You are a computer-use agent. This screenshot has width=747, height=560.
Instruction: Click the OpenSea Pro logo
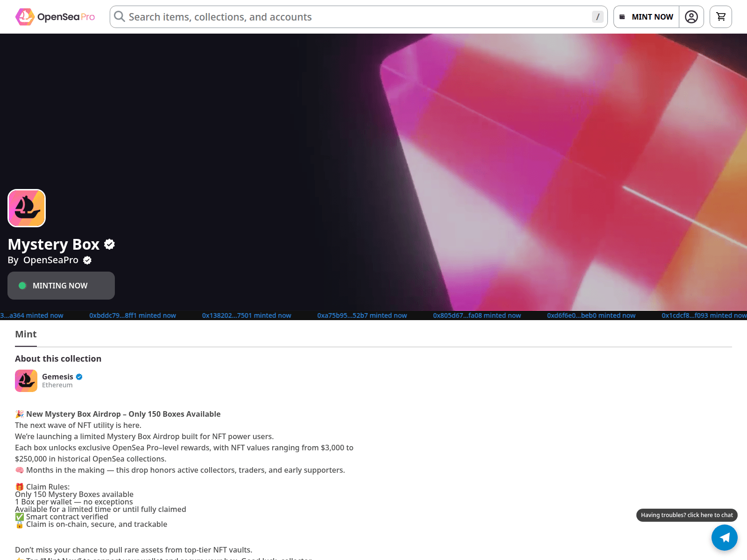click(55, 17)
